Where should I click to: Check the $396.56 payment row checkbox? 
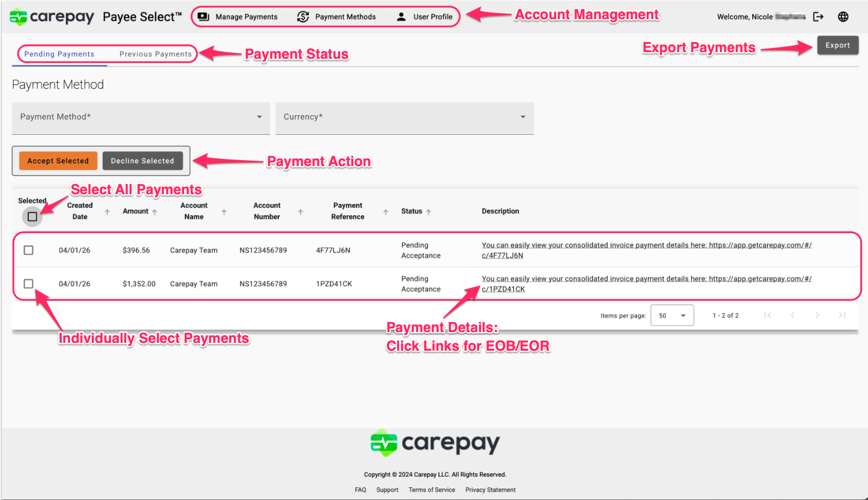tap(28, 250)
